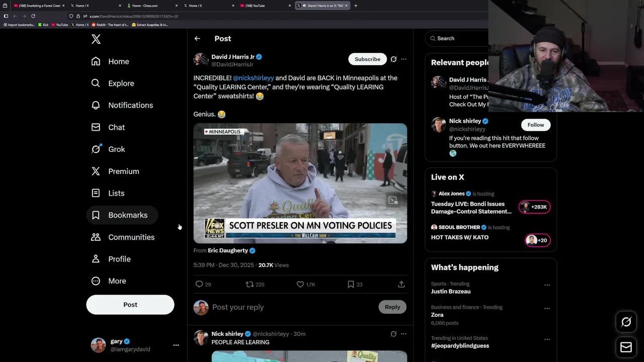Click the browser back arrow

tap(15, 16)
